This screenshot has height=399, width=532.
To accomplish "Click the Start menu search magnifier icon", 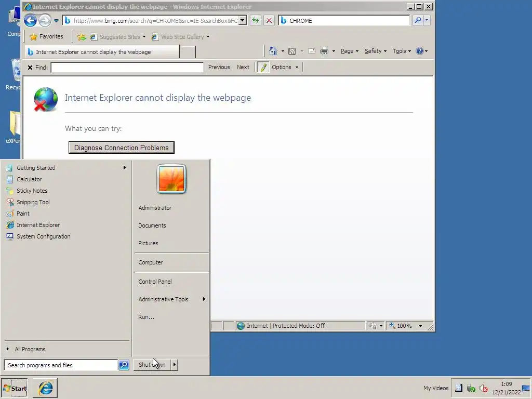I will (124, 365).
